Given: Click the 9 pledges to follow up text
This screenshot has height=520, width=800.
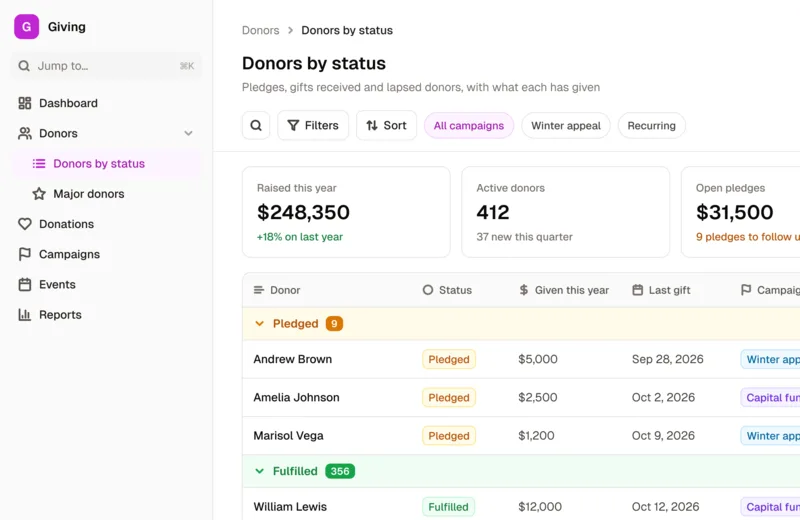Looking at the screenshot, I should [748, 237].
